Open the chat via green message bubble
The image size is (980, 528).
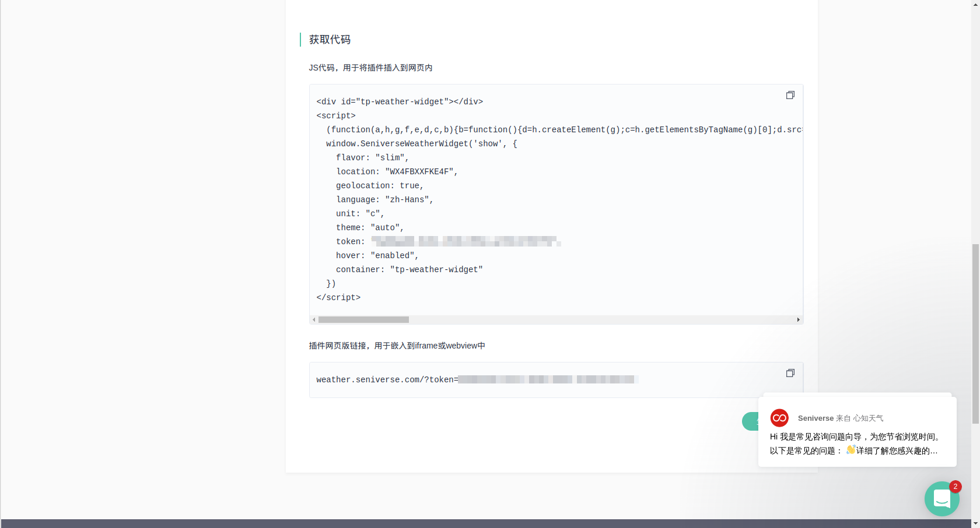point(942,498)
